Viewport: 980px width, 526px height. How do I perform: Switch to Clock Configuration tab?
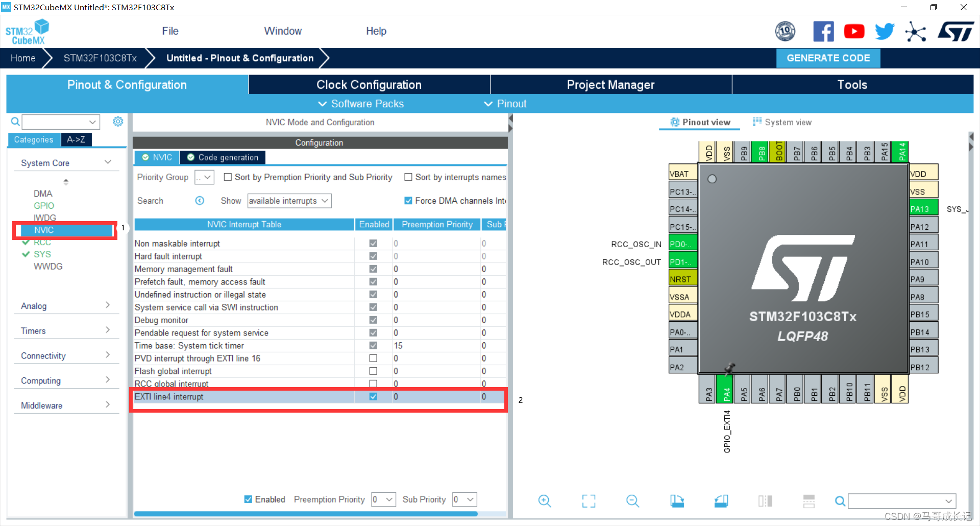coord(369,85)
